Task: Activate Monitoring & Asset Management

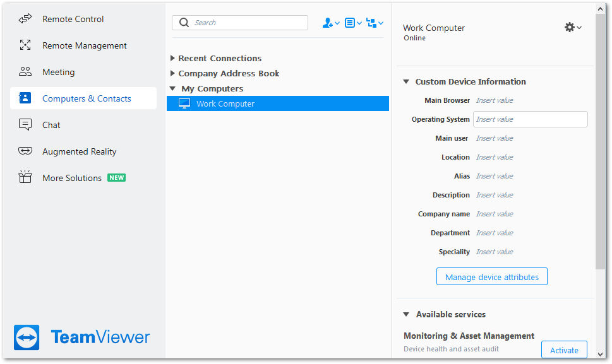Action: click(564, 350)
